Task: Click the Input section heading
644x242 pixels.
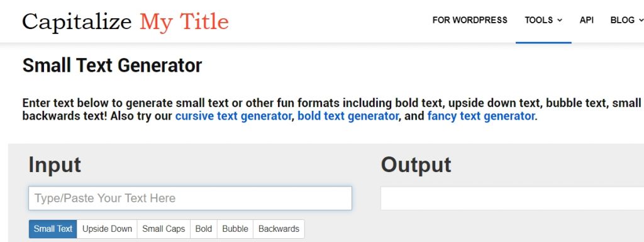Action: (55, 164)
